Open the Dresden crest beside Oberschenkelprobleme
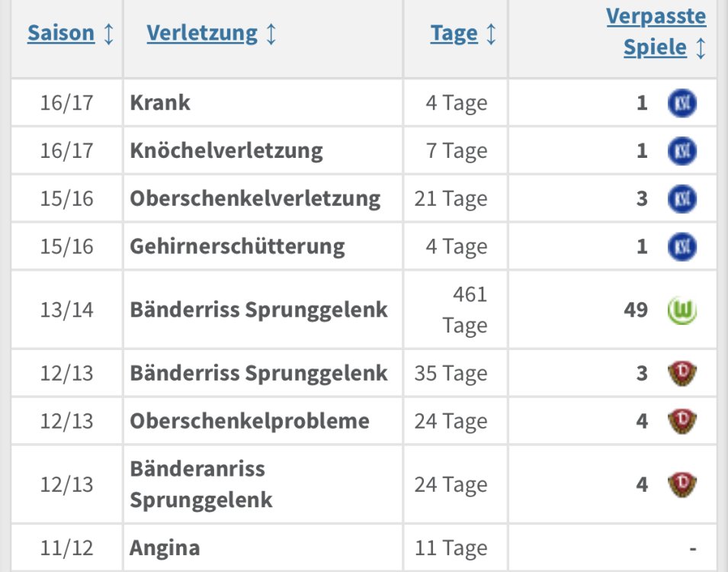The width and height of the screenshot is (728, 572). click(x=681, y=421)
